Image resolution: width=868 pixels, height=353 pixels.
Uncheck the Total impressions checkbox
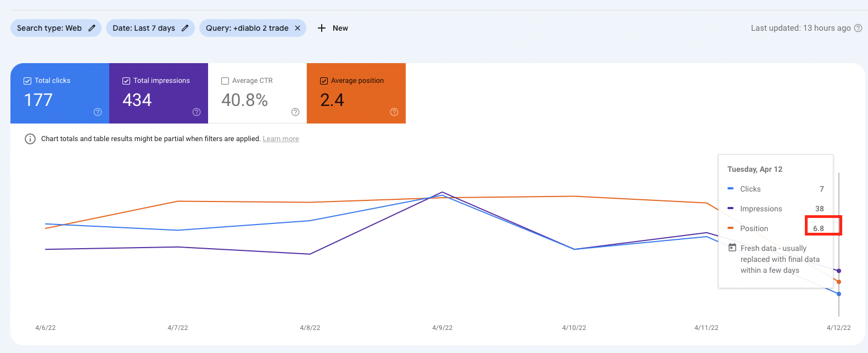tap(126, 81)
